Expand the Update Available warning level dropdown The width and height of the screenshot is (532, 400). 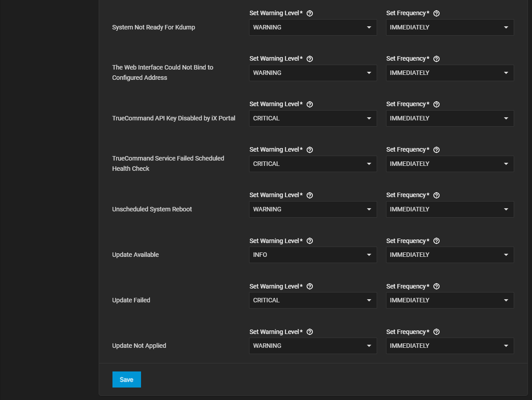point(312,255)
